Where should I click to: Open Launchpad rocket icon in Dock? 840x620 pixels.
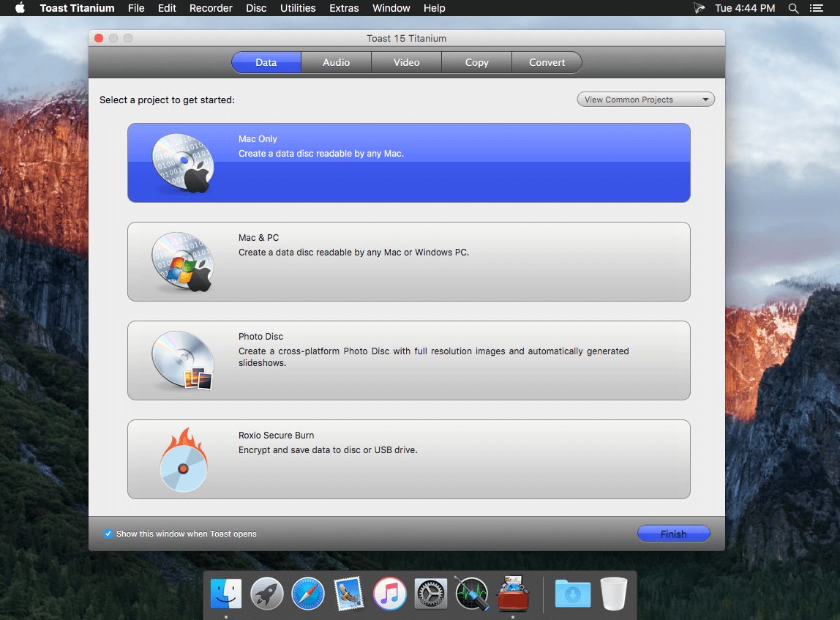267,594
